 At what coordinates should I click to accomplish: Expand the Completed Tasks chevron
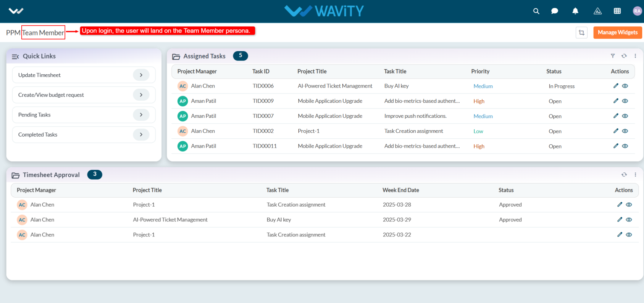(141, 134)
